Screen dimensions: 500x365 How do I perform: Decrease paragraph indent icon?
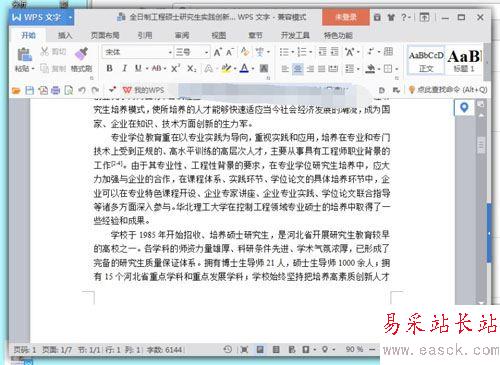tap(322, 52)
